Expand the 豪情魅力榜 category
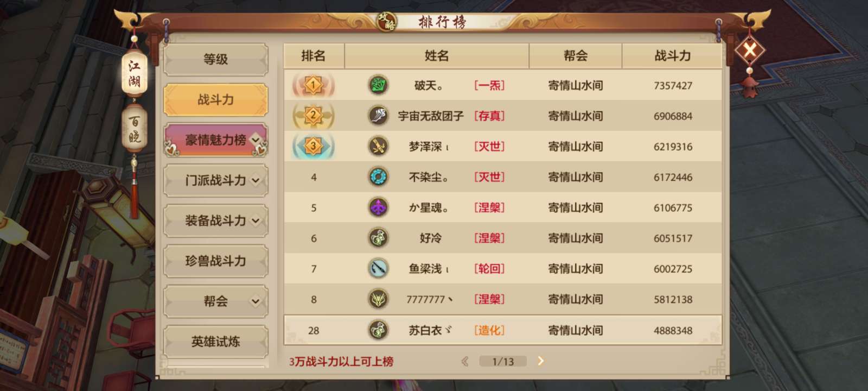This screenshot has width=868, height=391. tap(216, 140)
